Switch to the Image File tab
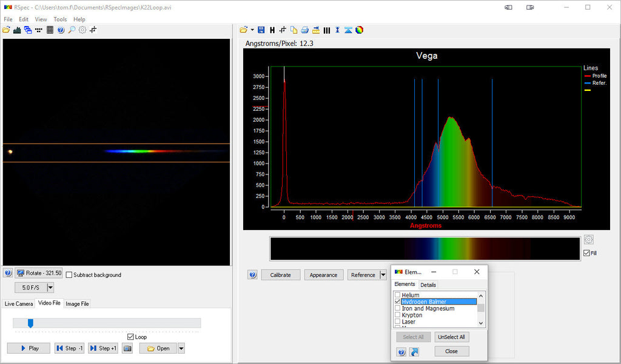This screenshot has width=621, height=364. click(77, 303)
